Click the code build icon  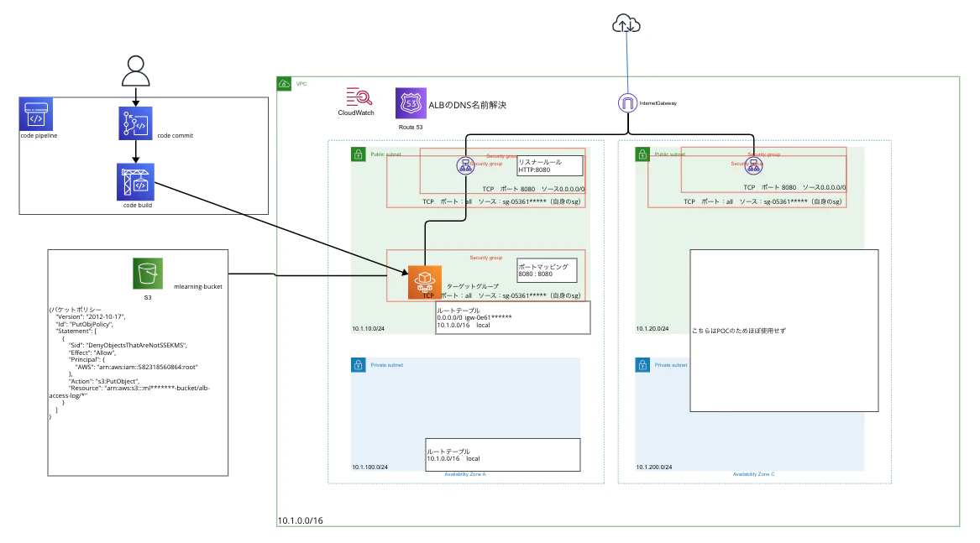(136, 182)
